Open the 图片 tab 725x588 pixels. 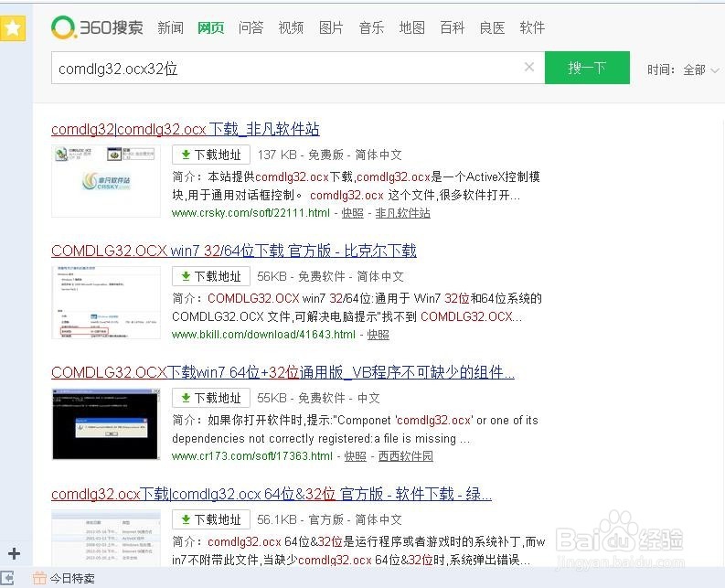[331, 27]
